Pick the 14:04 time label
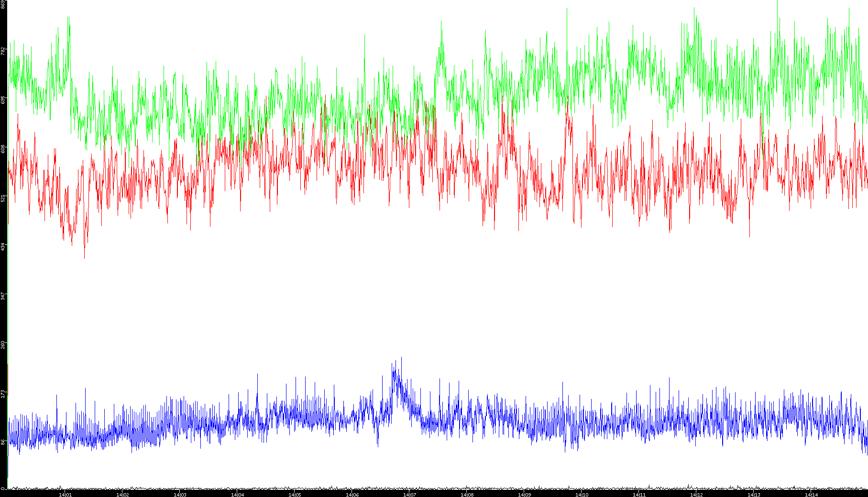The height and width of the screenshot is (497, 868). click(x=237, y=495)
